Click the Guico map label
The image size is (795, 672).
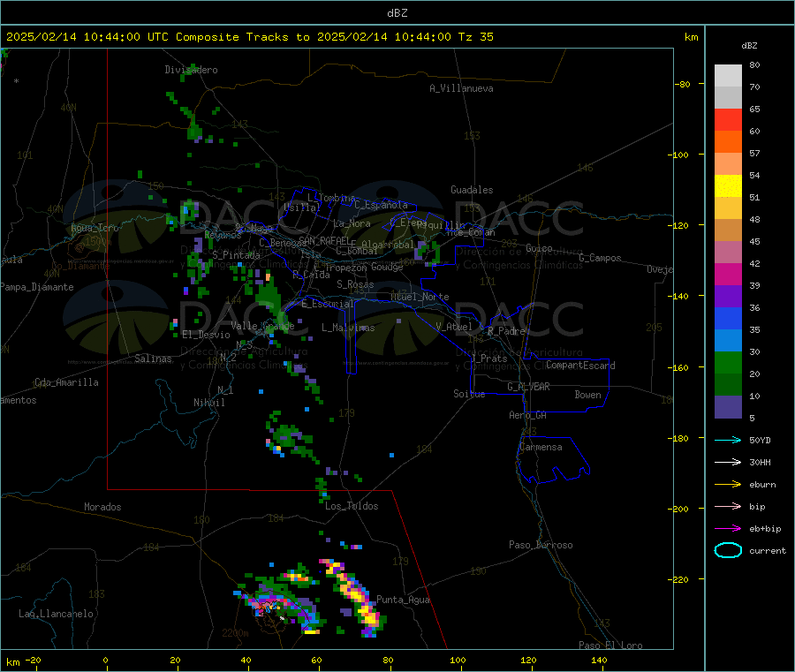539,248
